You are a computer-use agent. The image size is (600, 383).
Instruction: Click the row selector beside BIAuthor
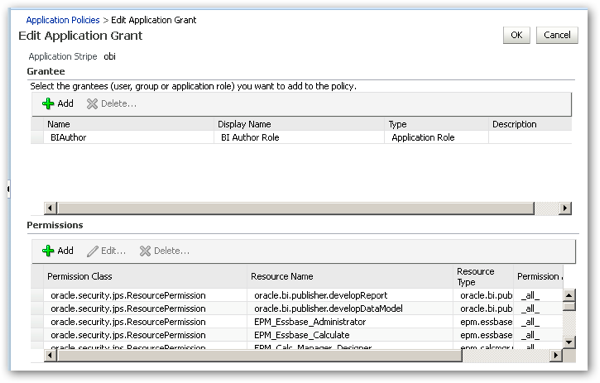tap(37, 137)
